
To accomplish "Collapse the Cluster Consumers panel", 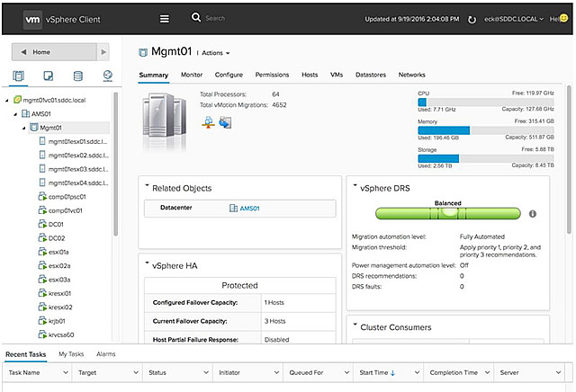I will click(355, 325).
